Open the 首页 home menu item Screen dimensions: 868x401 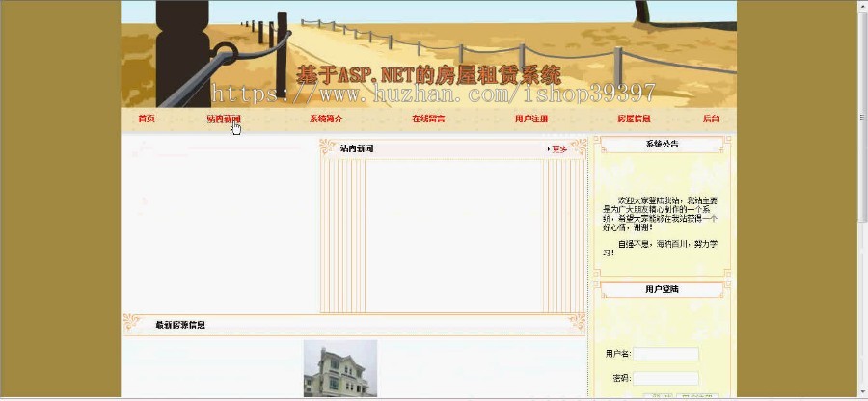[x=147, y=119]
